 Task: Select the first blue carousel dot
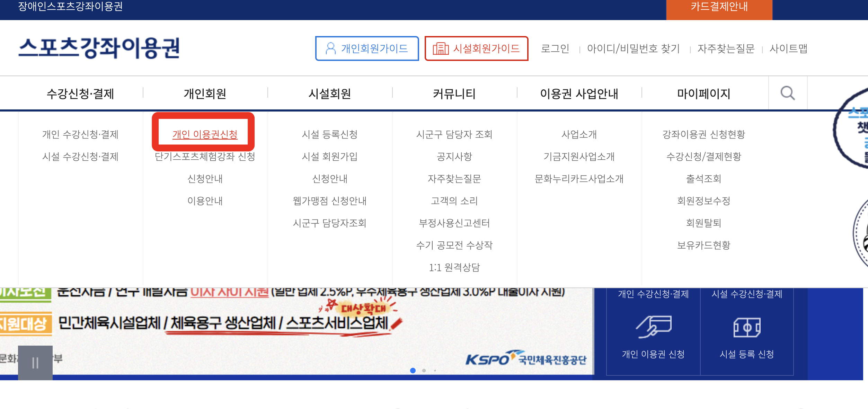(x=413, y=371)
